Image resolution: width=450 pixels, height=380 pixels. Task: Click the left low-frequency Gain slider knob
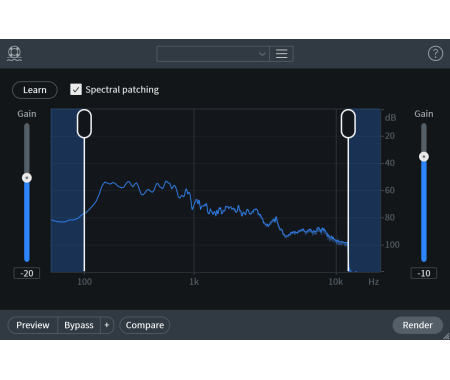[27, 178]
